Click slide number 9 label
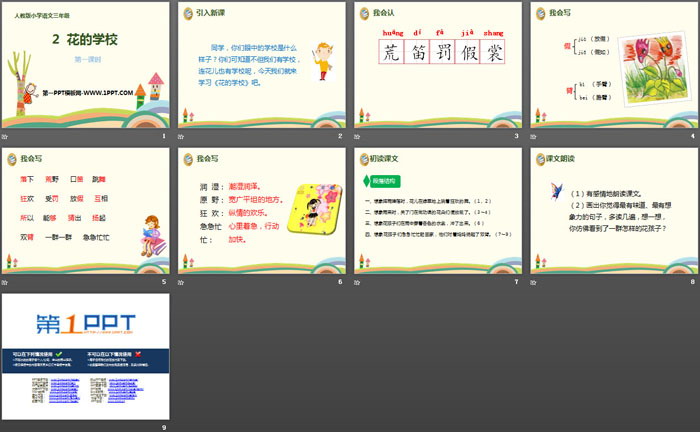The image size is (700, 432). [x=164, y=427]
